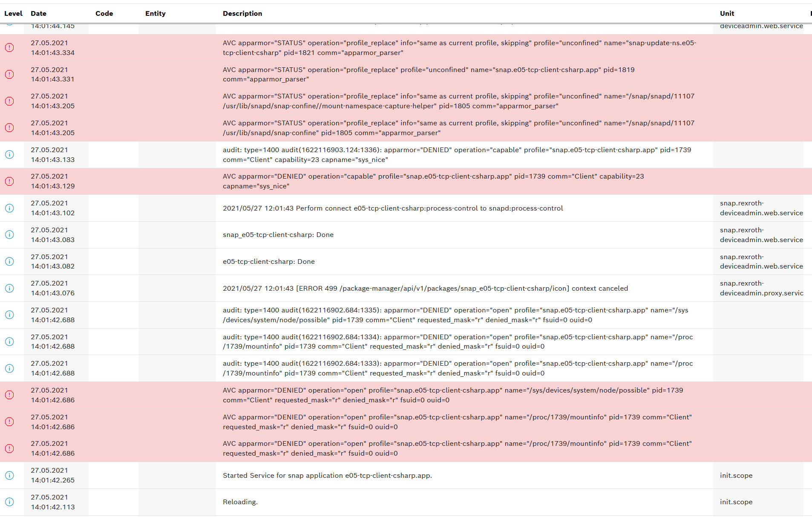
Task: Click the Unit column header
Action: click(x=727, y=14)
